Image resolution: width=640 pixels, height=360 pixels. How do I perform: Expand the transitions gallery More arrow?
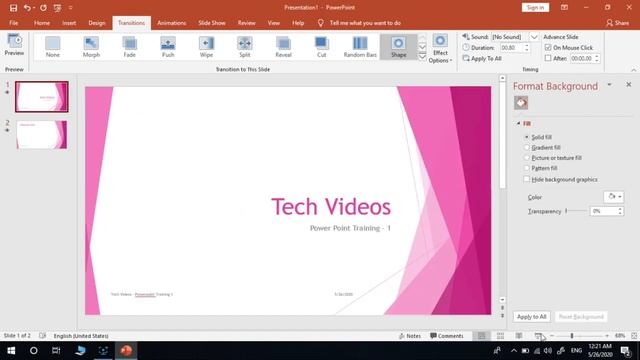click(422, 57)
